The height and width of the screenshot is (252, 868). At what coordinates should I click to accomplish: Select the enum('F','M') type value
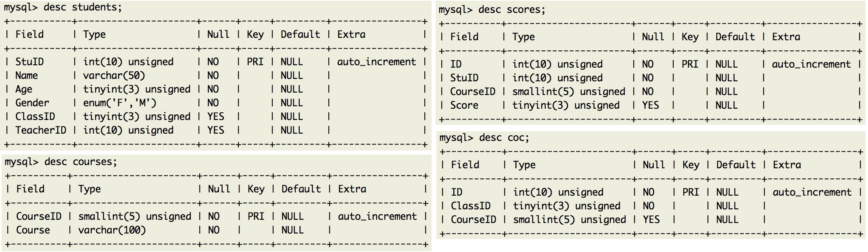(x=119, y=103)
